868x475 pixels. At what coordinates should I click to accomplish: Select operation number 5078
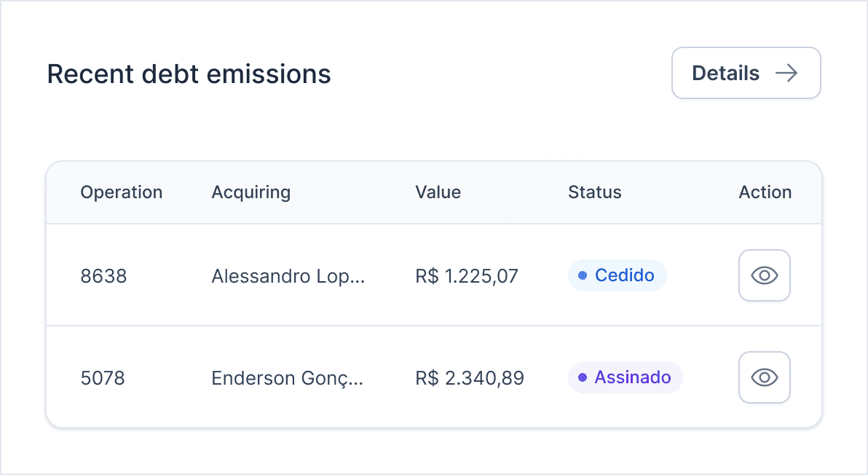pyautogui.click(x=103, y=378)
